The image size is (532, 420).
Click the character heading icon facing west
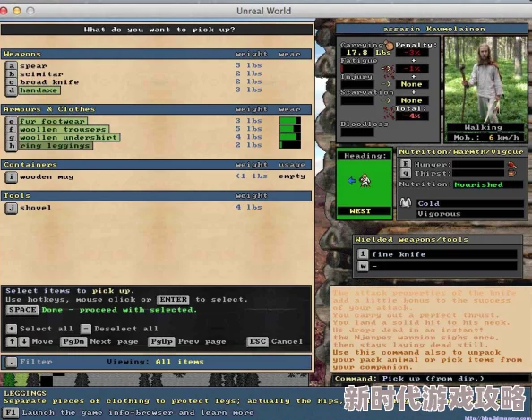point(365,181)
